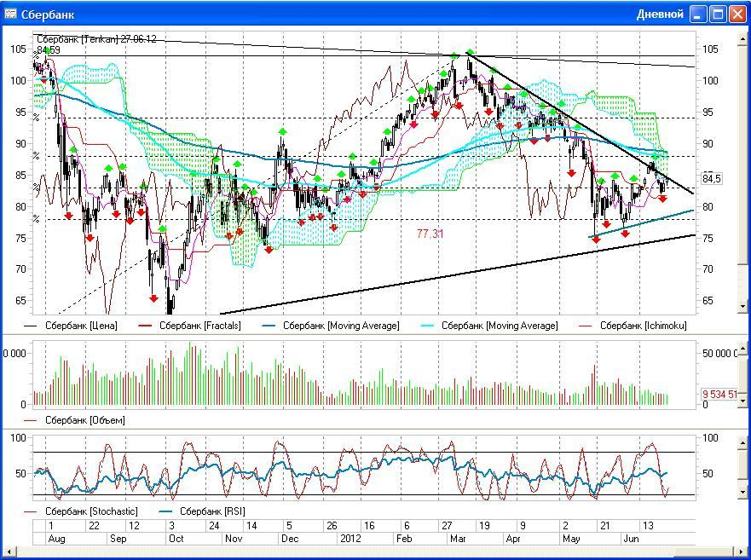Select the cyan Сбербанк [Moving Average] legend entry

coord(489,326)
